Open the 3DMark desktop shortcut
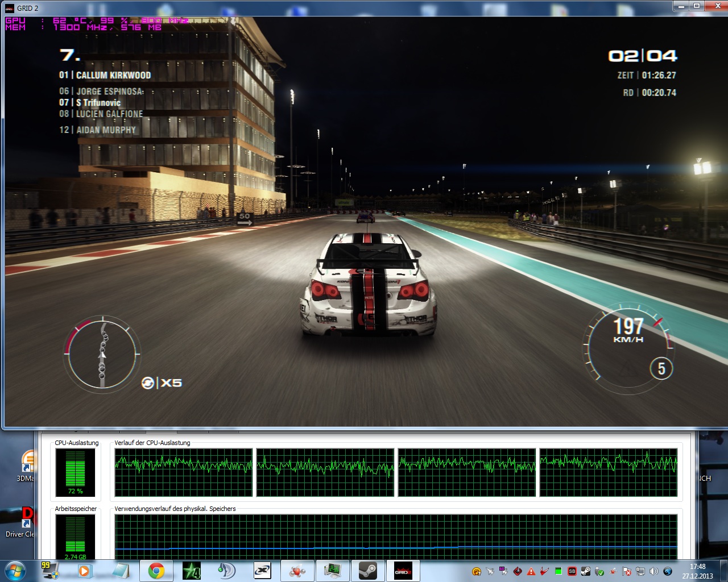The image size is (728, 582). pyautogui.click(x=26, y=466)
